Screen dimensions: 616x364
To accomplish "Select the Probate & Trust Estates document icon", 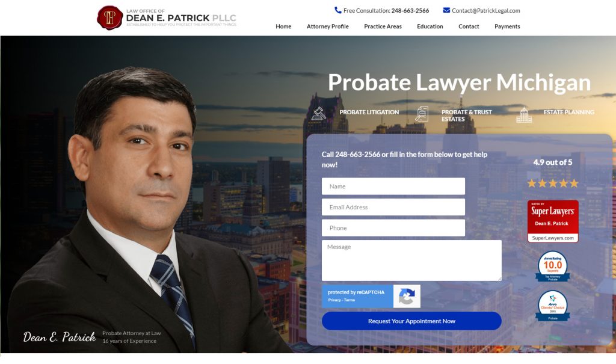I will pos(422,114).
